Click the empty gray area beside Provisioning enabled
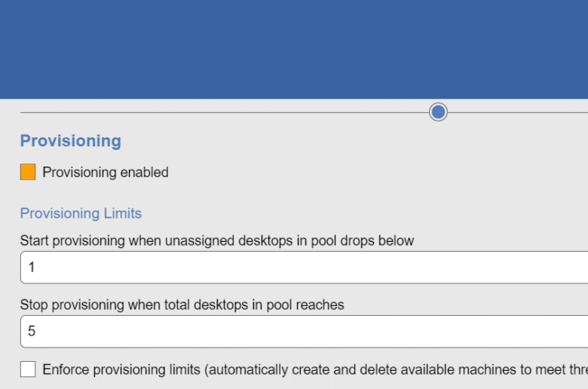This screenshot has width=588, height=389. pos(375,172)
